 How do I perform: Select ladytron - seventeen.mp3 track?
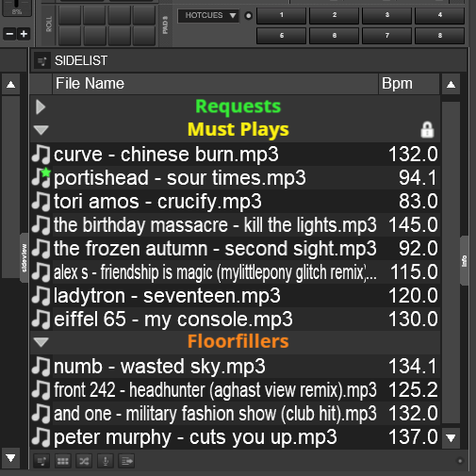pyautogui.click(x=235, y=296)
